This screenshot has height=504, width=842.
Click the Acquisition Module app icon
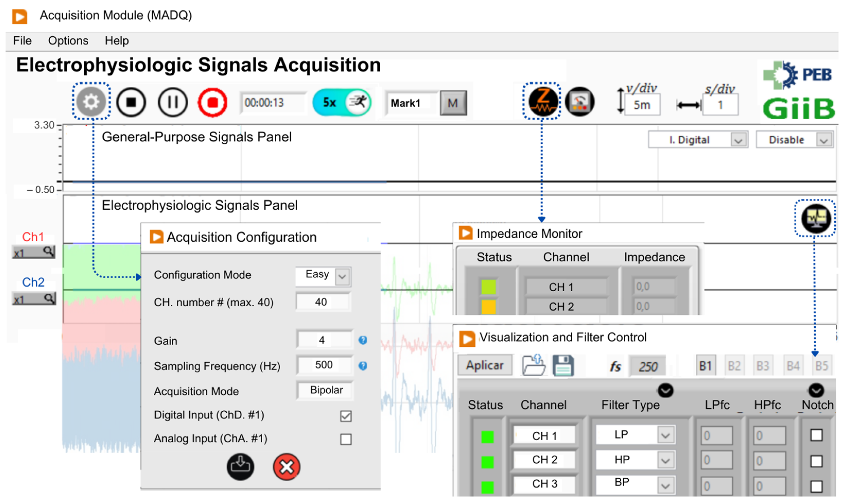[20, 16]
